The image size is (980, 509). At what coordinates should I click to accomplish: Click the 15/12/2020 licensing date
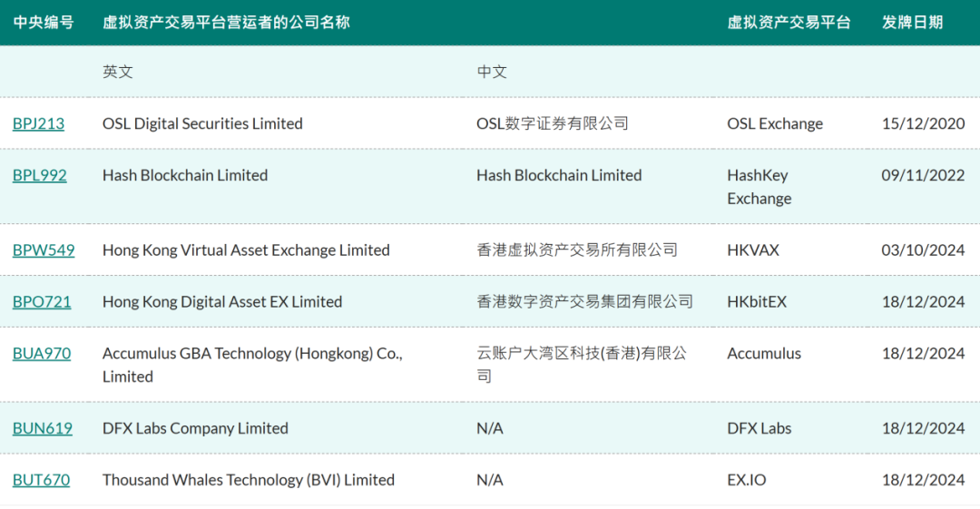click(x=923, y=123)
